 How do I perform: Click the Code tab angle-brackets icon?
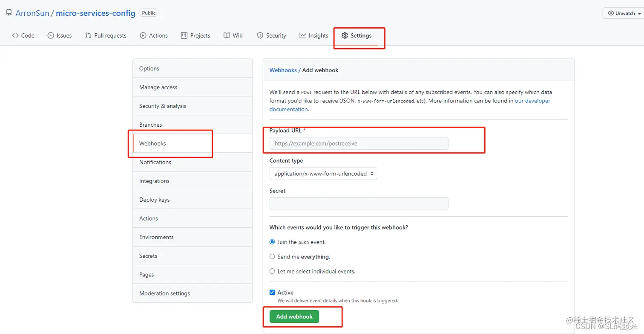pos(15,35)
